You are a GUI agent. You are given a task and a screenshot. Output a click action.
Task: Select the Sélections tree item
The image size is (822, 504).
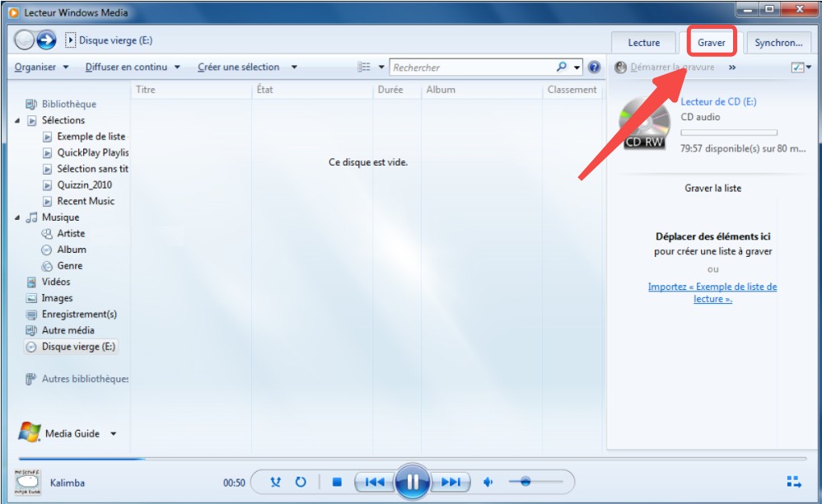pyautogui.click(x=56, y=120)
